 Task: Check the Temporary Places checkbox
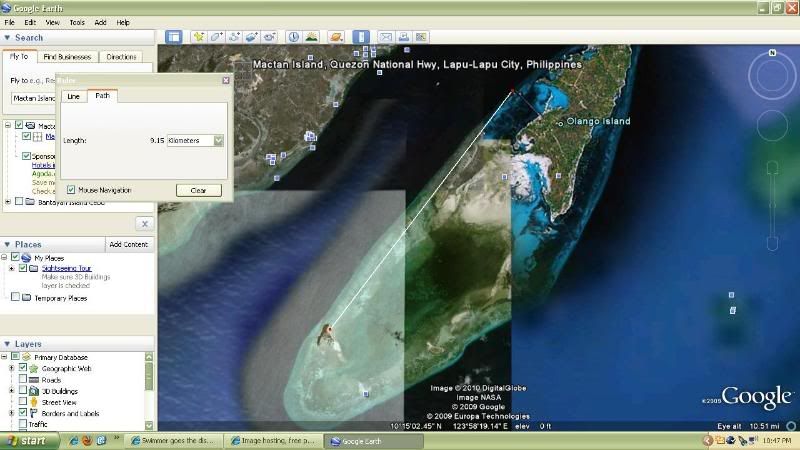coord(15,297)
